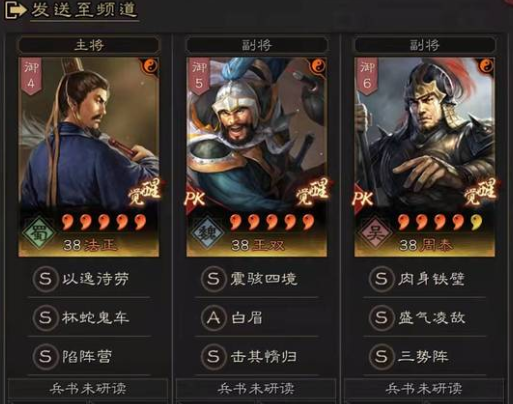
Task: Select the 周泰 general portrait
Action: click(425, 157)
